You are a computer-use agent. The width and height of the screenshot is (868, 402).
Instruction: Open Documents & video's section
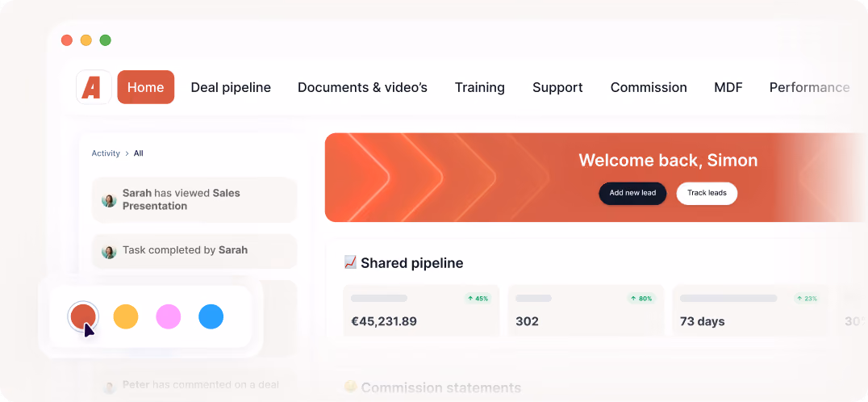(362, 87)
